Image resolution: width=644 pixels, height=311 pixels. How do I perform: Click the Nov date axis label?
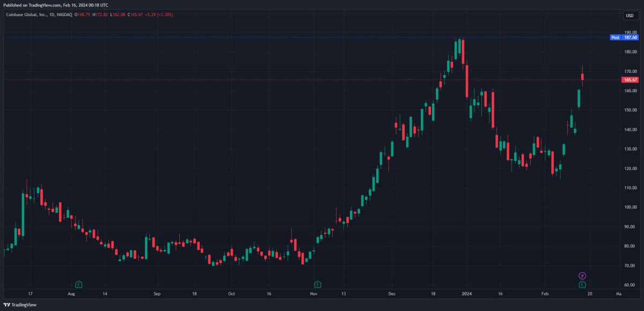(313, 294)
